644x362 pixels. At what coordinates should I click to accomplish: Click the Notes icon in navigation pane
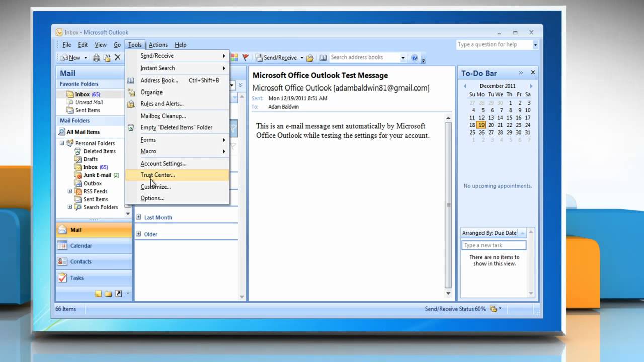tap(98, 294)
